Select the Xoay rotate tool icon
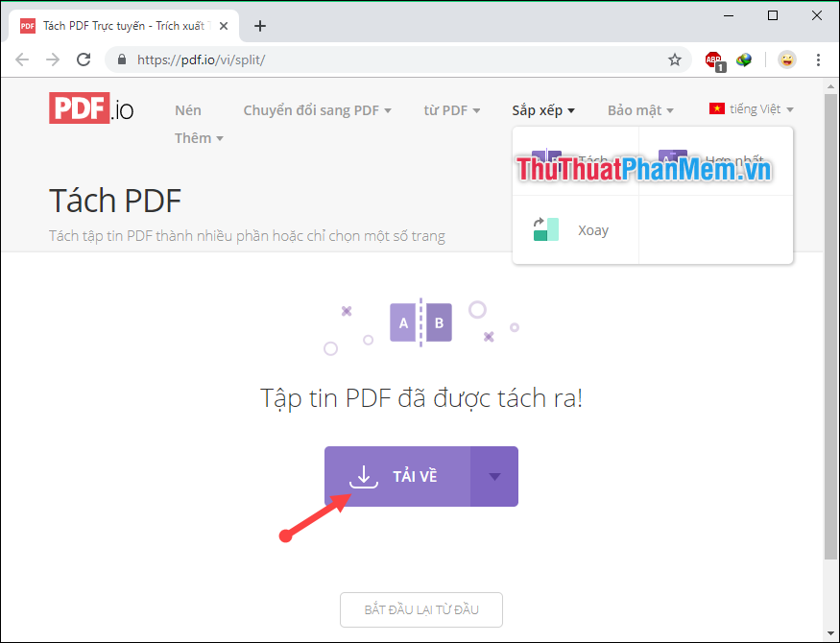840x643 pixels. click(x=545, y=229)
